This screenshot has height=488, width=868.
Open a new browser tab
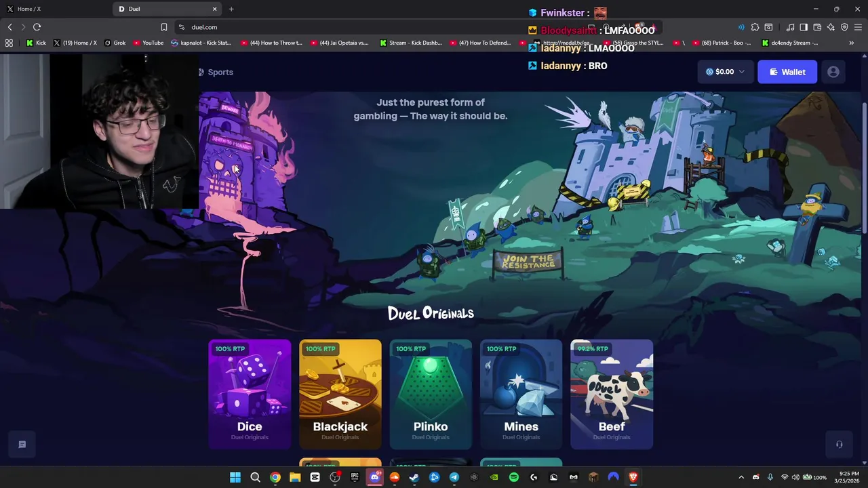click(x=231, y=9)
